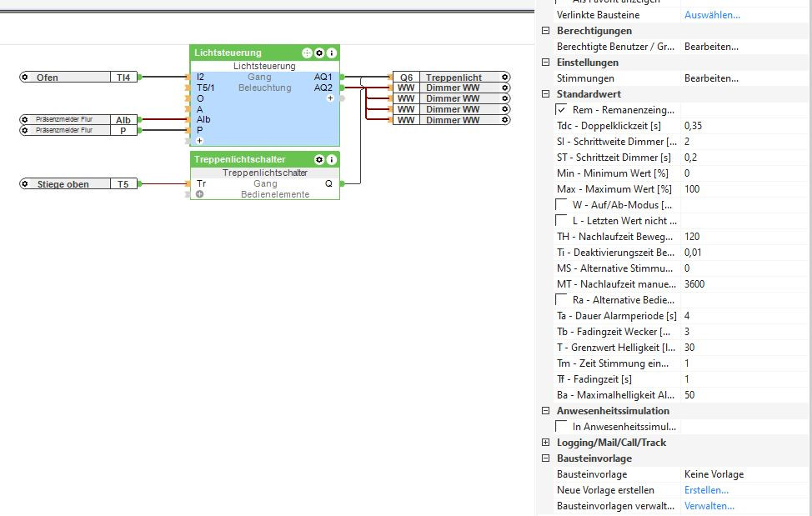Toggle Rem - Remanenzeingang checkbox
The height and width of the screenshot is (516, 812).
click(561, 110)
